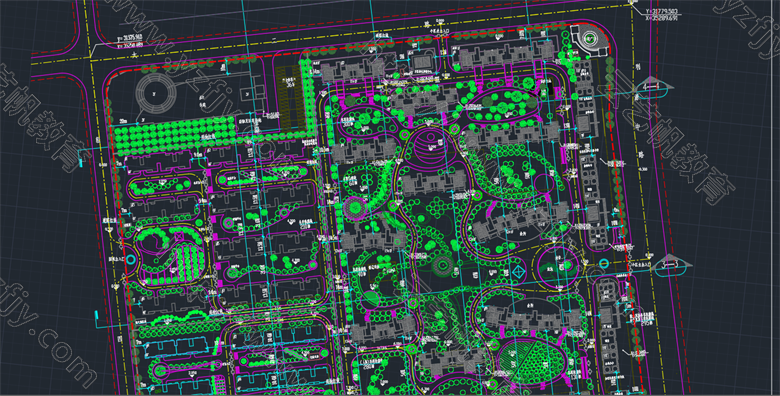The image size is (780, 396).
Task: Select the small cyan circle at west edge
Action: [131, 259]
